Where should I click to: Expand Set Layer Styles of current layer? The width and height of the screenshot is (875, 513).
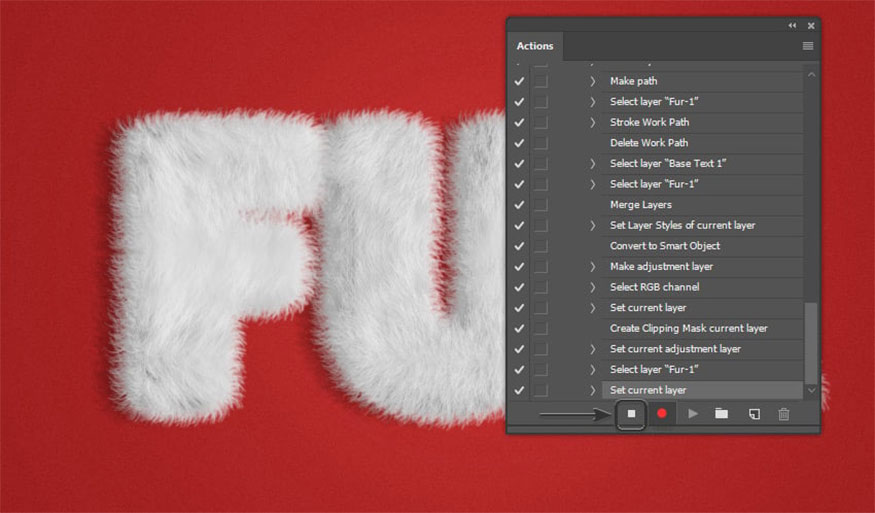592,226
